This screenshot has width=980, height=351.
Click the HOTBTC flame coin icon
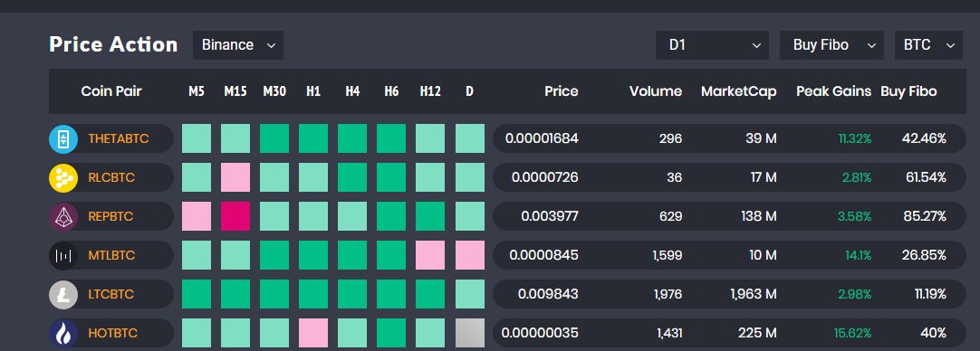(x=63, y=334)
